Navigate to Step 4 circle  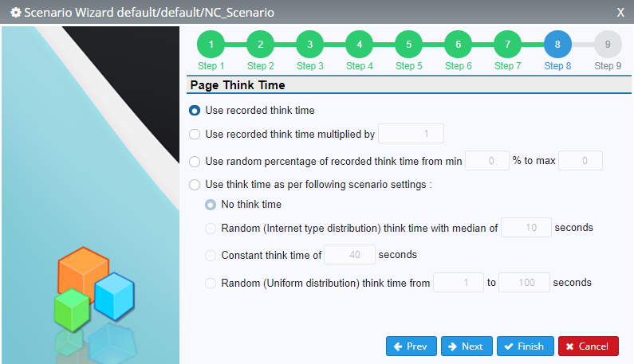coord(359,44)
